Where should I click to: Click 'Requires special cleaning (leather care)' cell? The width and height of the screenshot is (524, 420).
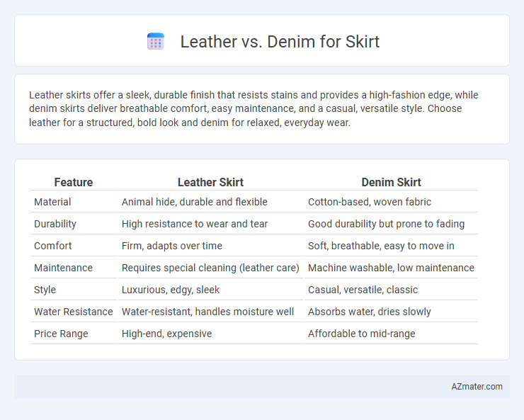tap(210, 268)
